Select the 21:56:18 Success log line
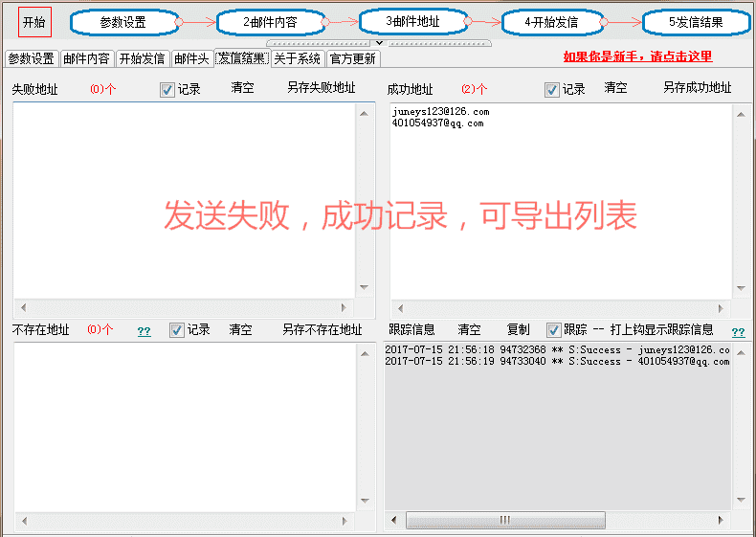This screenshot has width=756, height=537. (x=557, y=349)
